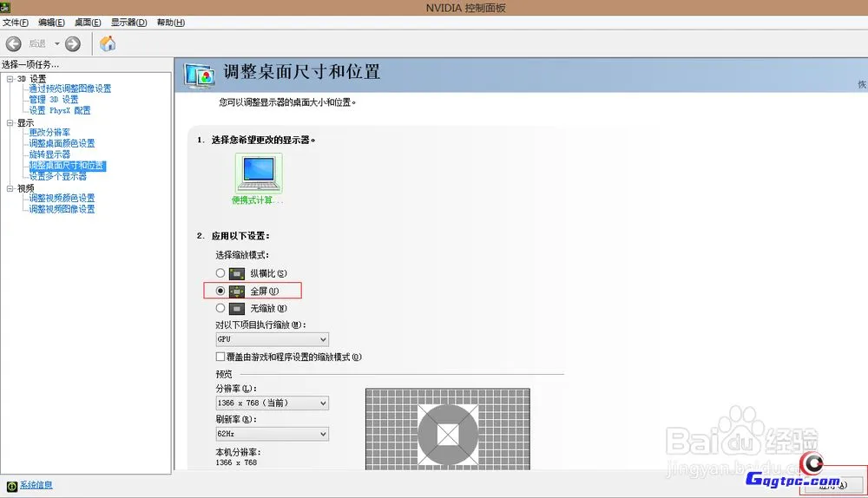This screenshot has height=498, width=868.
Task: Click the Forward arrow icon
Action: tap(73, 43)
